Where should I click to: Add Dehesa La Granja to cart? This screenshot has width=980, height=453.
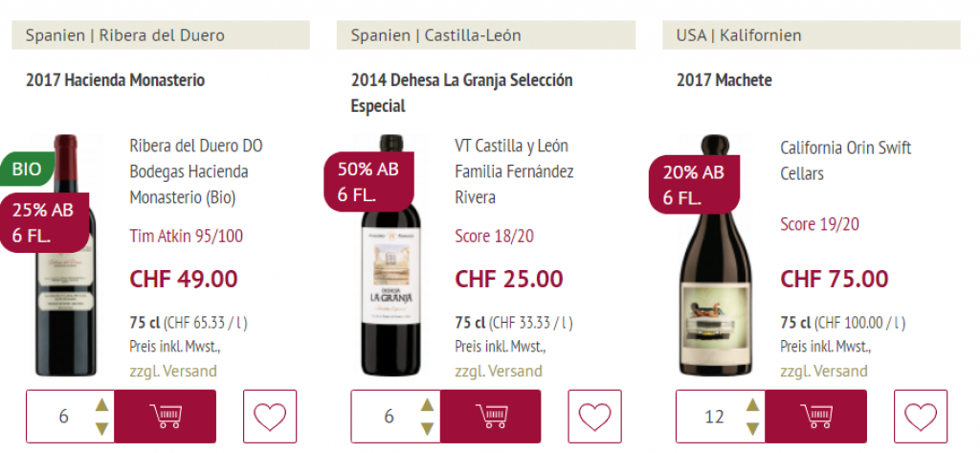tap(491, 417)
